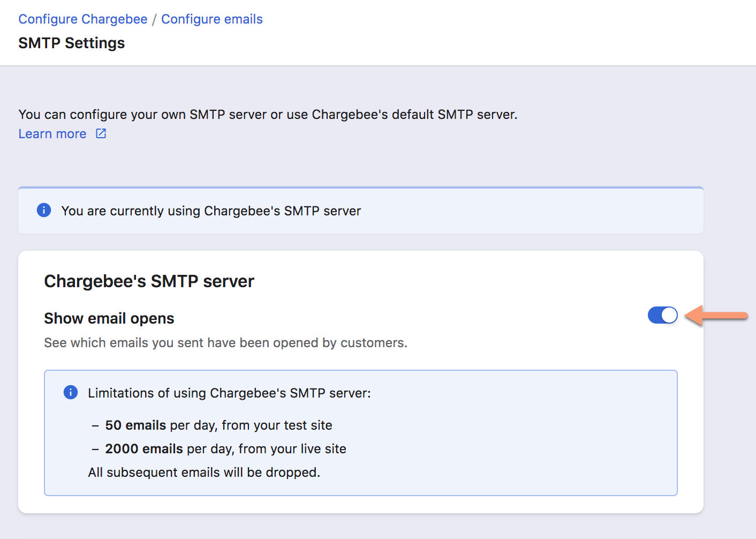The height and width of the screenshot is (539, 756).
Task: Click the info icon in the current SMTP server banner
Action: 44,211
